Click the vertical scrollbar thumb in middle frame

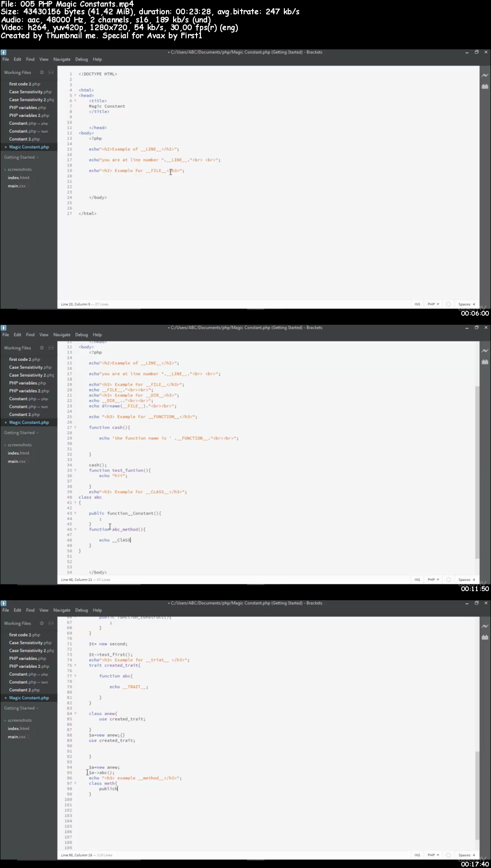(x=477, y=472)
